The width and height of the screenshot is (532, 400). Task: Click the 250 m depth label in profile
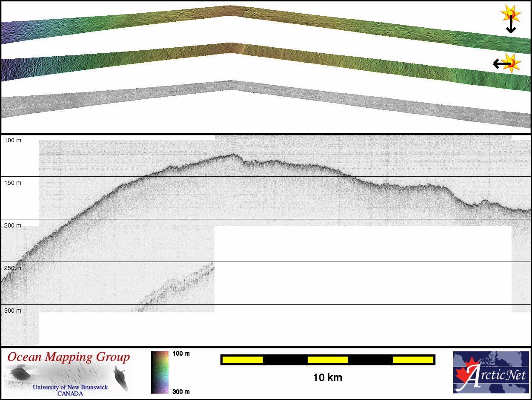coord(13,268)
